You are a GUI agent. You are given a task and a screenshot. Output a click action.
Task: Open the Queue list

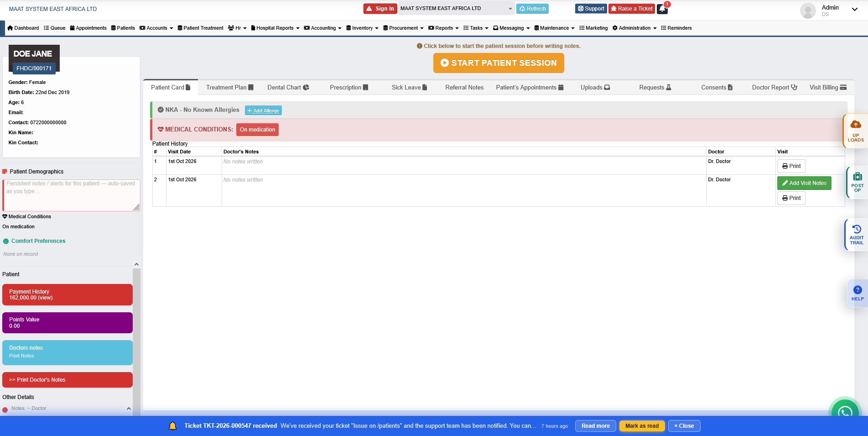click(55, 28)
